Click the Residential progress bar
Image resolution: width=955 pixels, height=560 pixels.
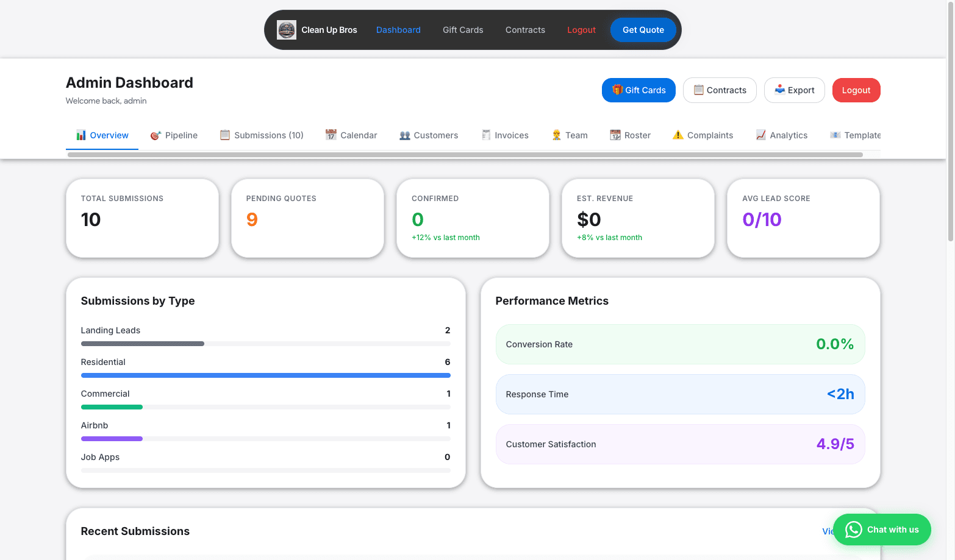[265, 375]
